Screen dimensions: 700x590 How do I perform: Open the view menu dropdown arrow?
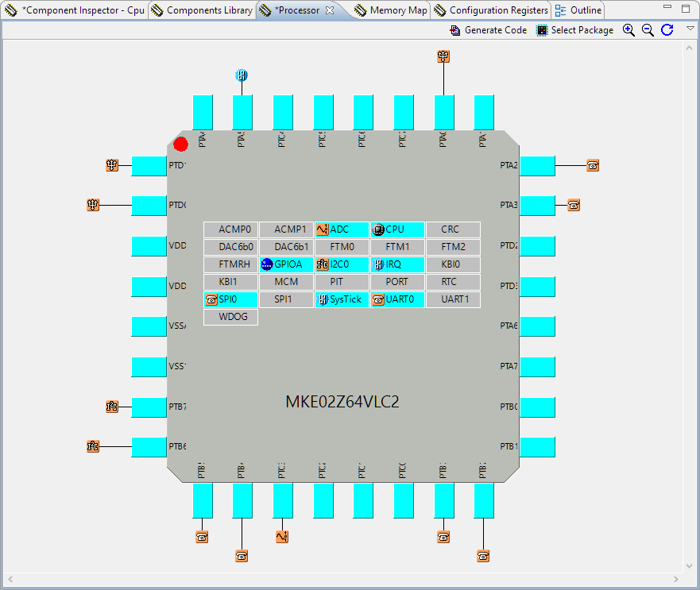pos(690,29)
